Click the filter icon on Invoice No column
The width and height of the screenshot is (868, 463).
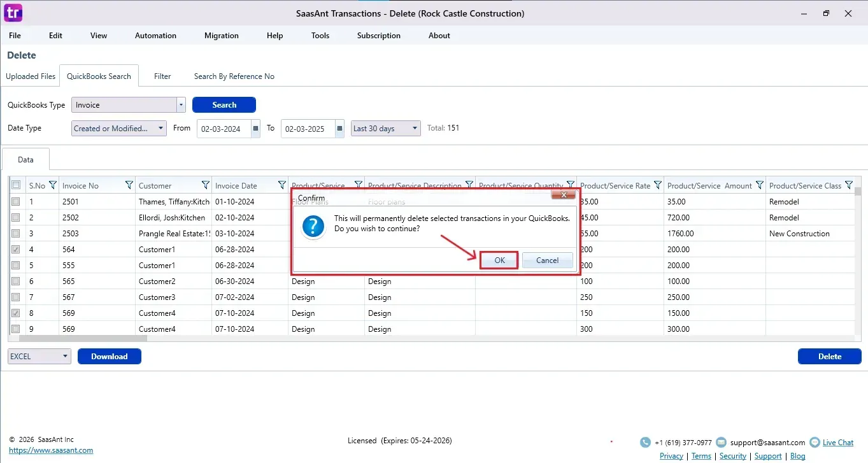[x=129, y=185]
